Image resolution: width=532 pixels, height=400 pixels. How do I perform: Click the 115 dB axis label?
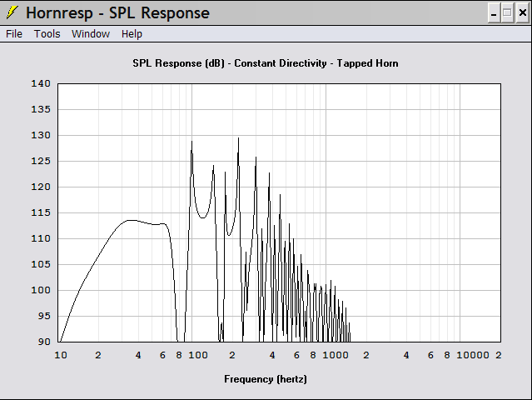pos(41,212)
